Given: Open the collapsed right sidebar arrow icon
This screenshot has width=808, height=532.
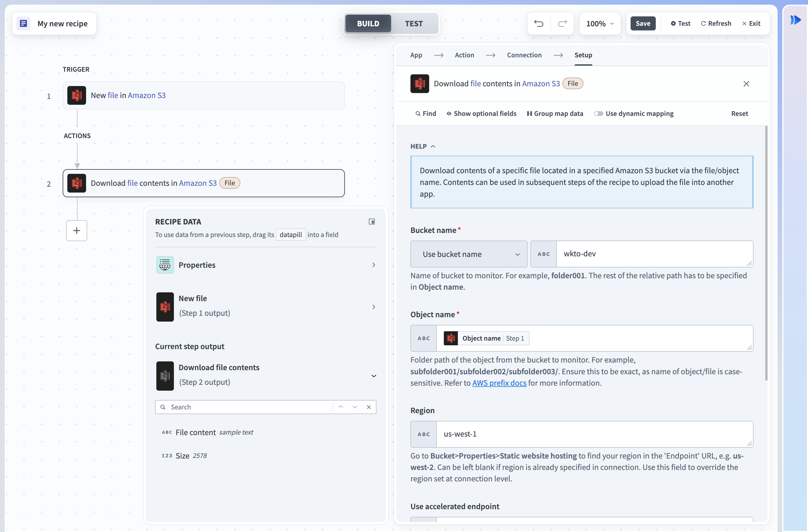Looking at the screenshot, I should (795, 20).
